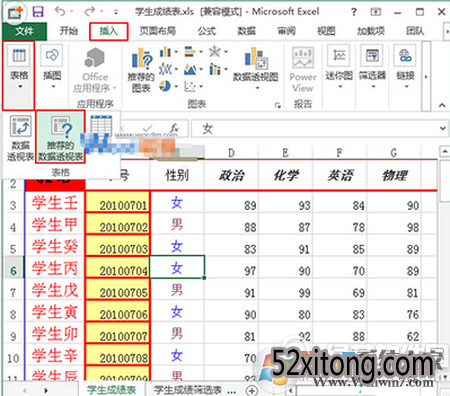Image resolution: width=450 pixels, height=396 pixels.
Task: Click the 化学 header cell
Action: tap(286, 175)
